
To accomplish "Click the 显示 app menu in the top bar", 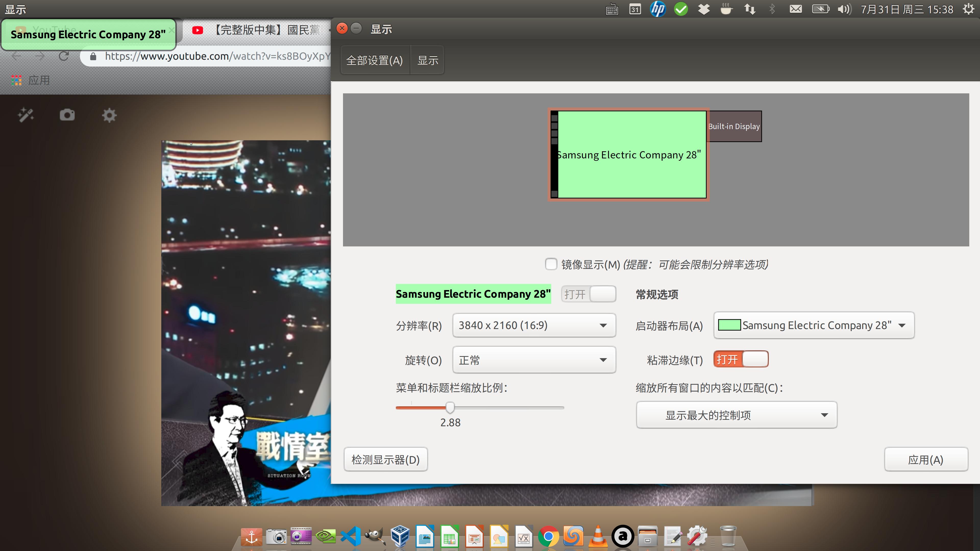I will pos(16,9).
